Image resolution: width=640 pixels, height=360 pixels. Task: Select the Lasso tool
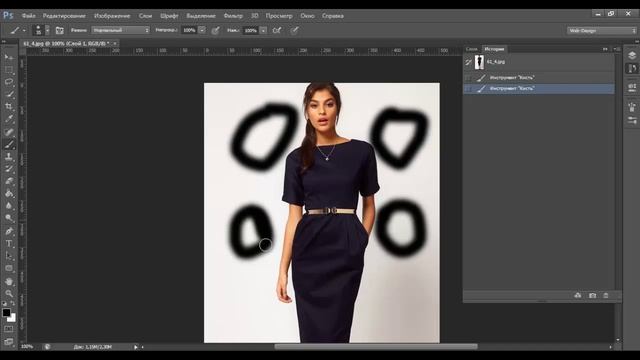point(9,82)
